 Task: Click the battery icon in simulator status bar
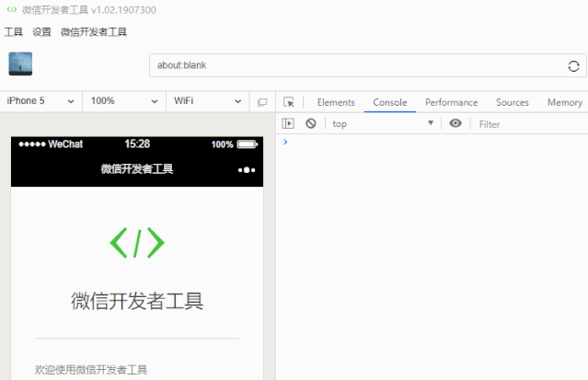[248, 144]
